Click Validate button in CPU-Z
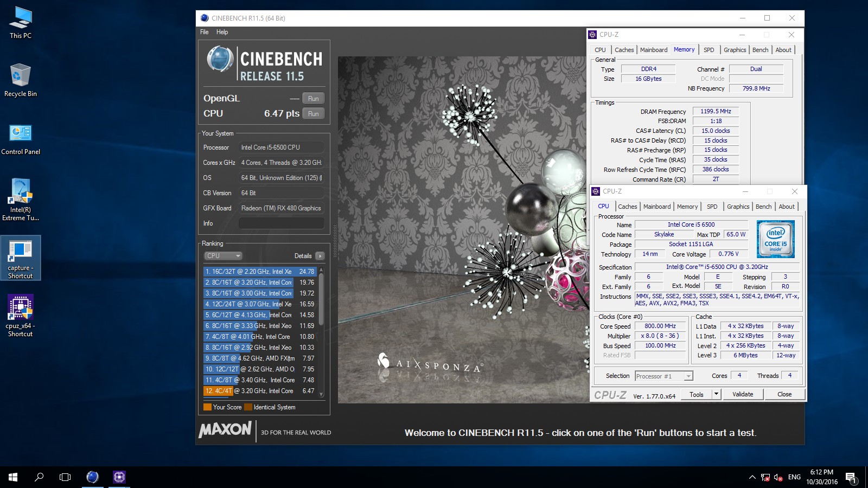868x488 pixels. 743,394
